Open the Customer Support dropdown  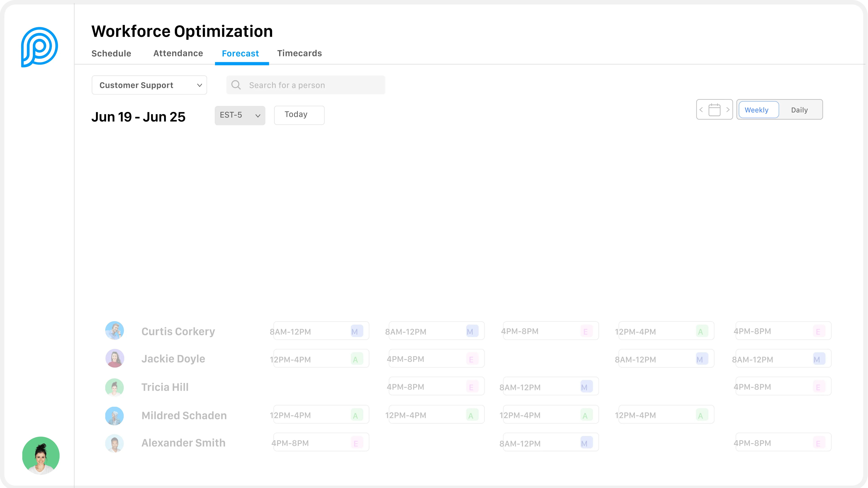(x=149, y=85)
